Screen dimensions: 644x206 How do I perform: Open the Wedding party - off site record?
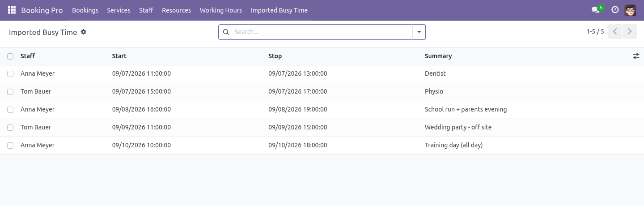click(x=458, y=127)
